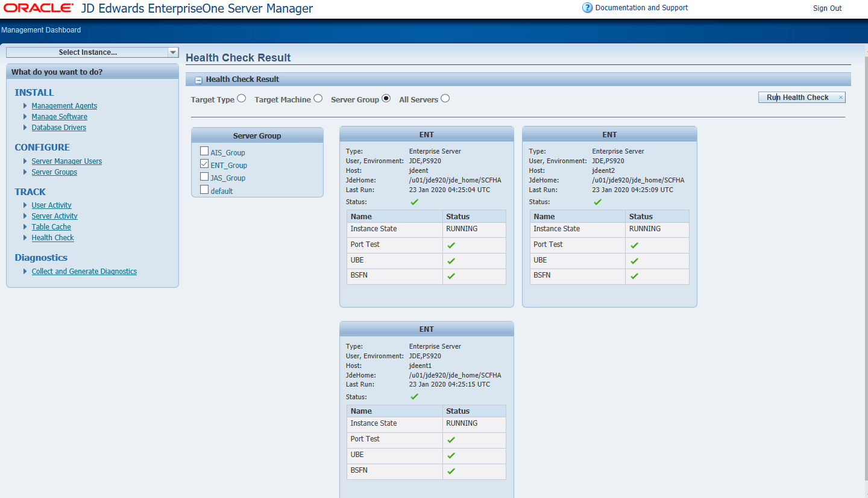
Task: Click RUNNING status in jdeent2 table
Action: [x=645, y=229]
